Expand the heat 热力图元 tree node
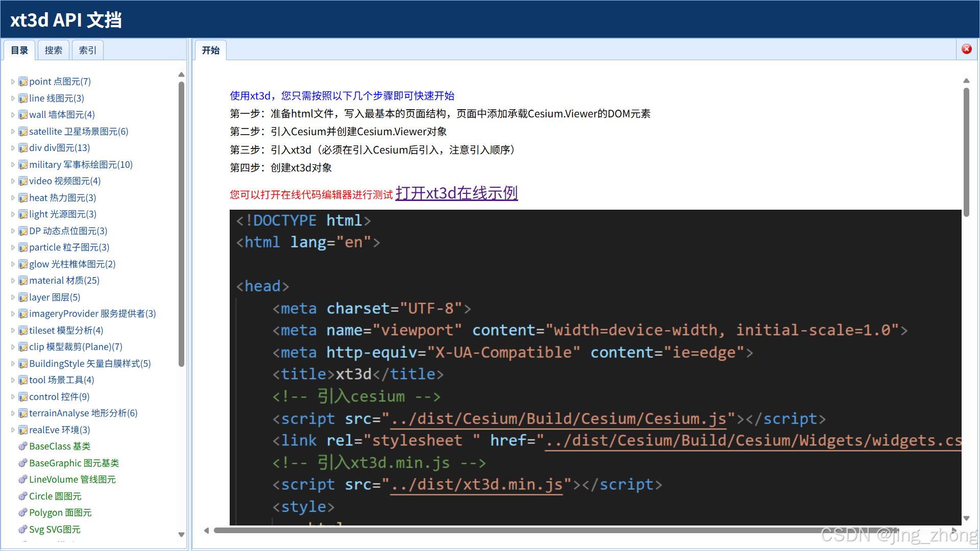This screenshot has height=551, width=980. (13, 198)
